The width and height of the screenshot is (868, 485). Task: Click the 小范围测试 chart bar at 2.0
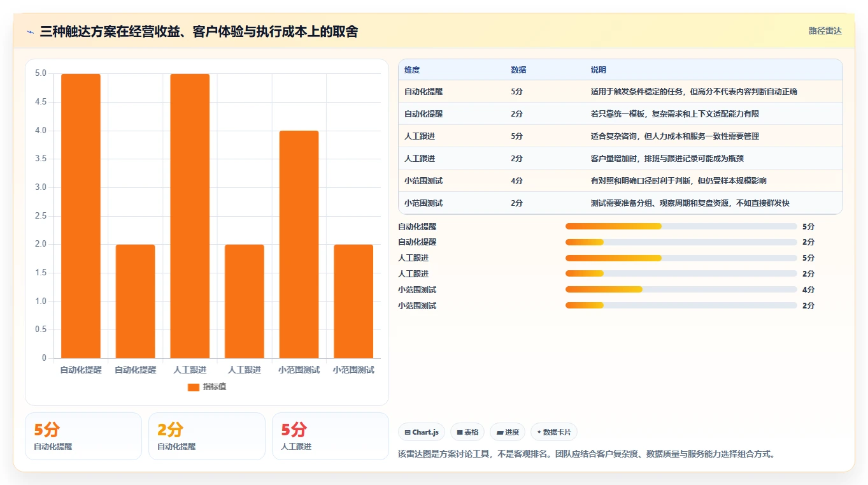(x=353, y=301)
